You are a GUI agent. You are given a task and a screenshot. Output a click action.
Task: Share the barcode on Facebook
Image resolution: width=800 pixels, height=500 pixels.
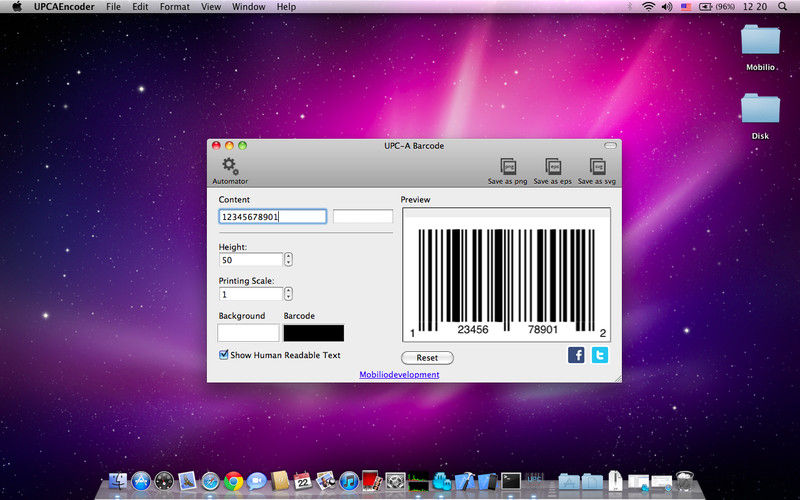(x=576, y=355)
